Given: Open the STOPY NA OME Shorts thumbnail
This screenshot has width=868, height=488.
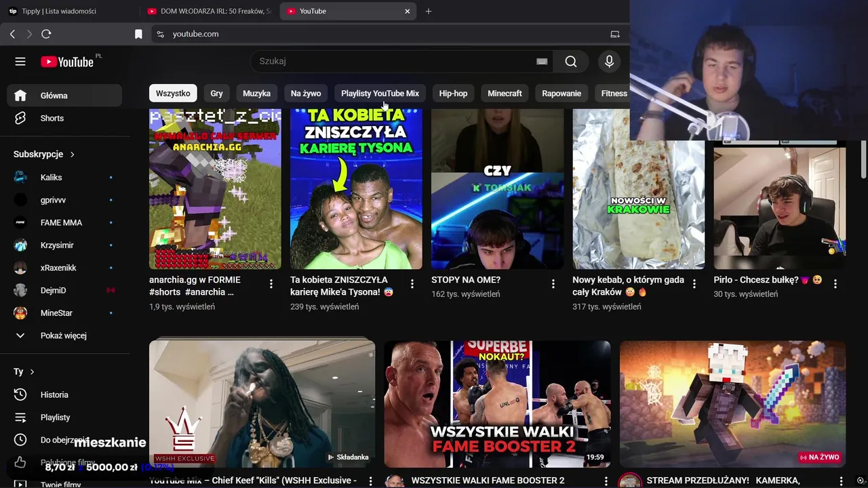Looking at the screenshot, I should (497, 189).
